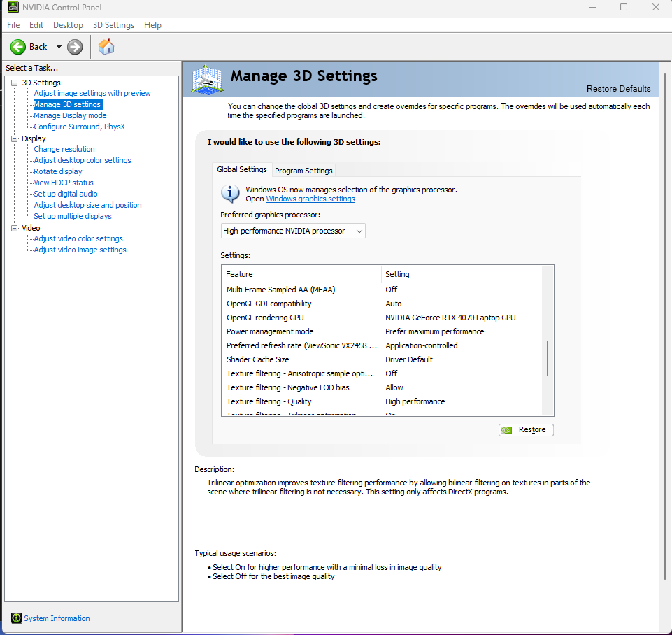
Task: Collapse the Video tree node
Action: tap(15, 229)
